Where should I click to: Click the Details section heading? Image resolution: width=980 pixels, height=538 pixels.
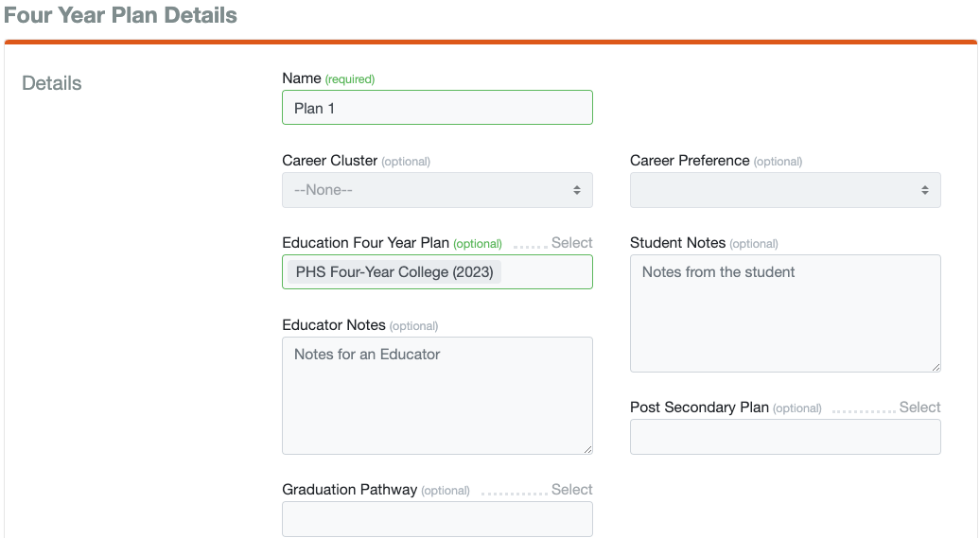pyautogui.click(x=52, y=83)
